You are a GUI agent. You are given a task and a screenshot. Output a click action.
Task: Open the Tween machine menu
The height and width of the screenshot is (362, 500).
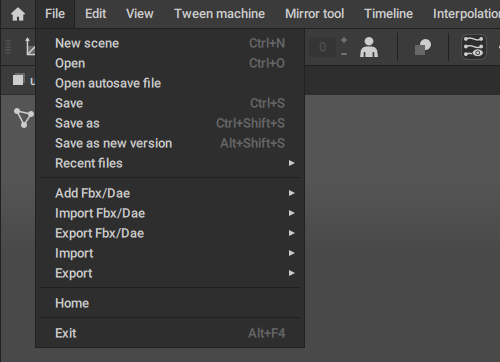coord(219,14)
